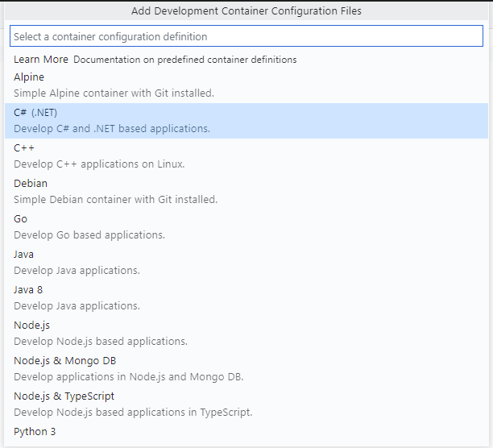Select the Go container definition
The image size is (493, 448).
[x=246, y=227]
